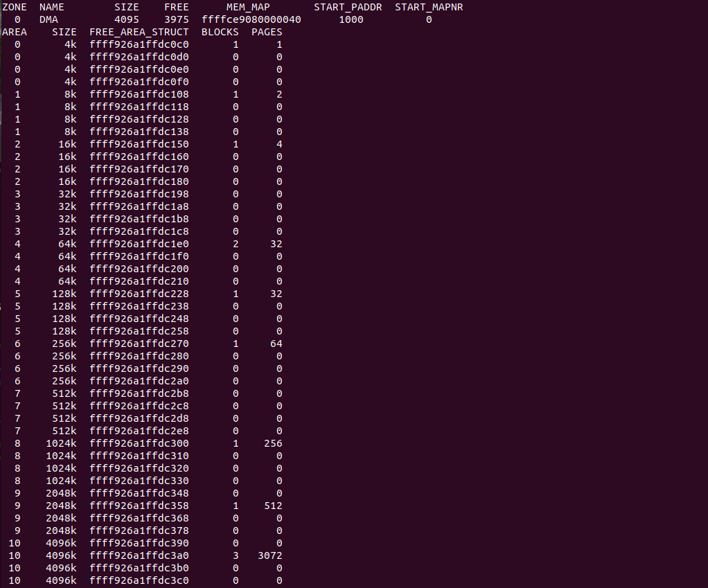Click the AREA column header
The image size is (708, 588).
15,32
